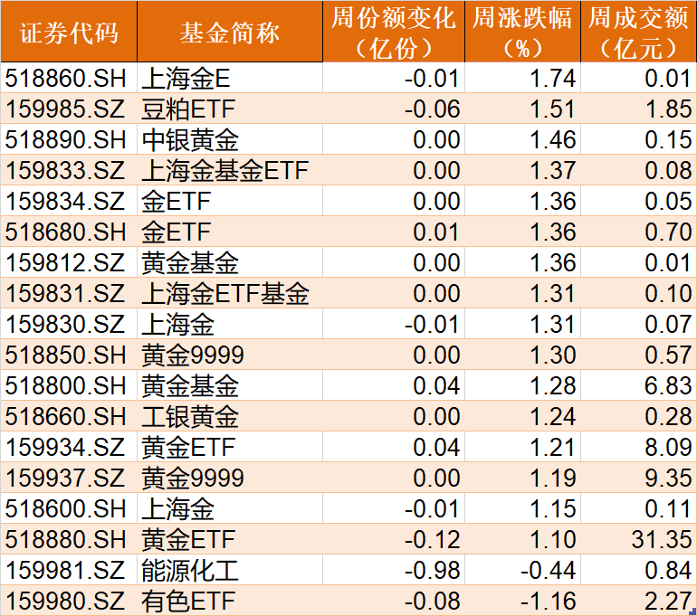Click turnover value 0.84
Image resolution: width=697 pixels, height=616 pixels.
pos(669,570)
